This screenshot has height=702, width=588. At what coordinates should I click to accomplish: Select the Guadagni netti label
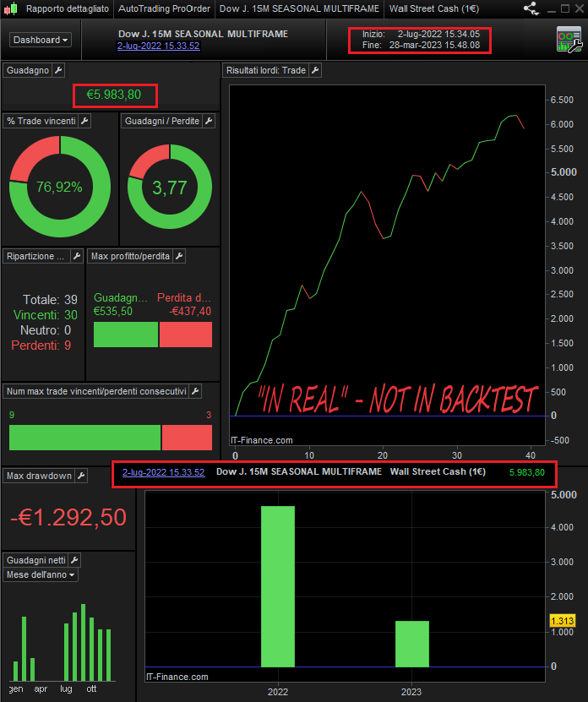coord(35,560)
